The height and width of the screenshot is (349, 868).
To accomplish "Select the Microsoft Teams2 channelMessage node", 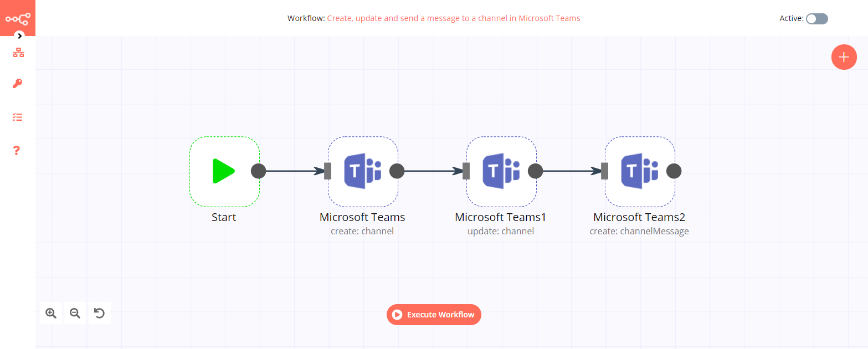I will [640, 171].
